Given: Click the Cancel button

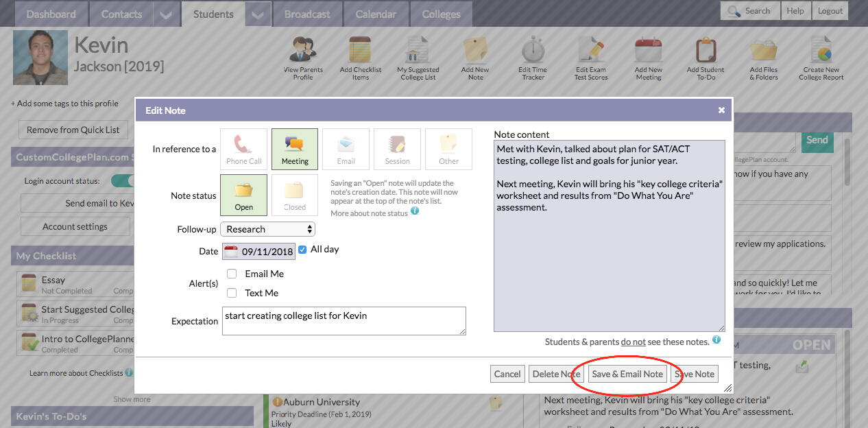Looking at the screenshot, I should 507,374.
